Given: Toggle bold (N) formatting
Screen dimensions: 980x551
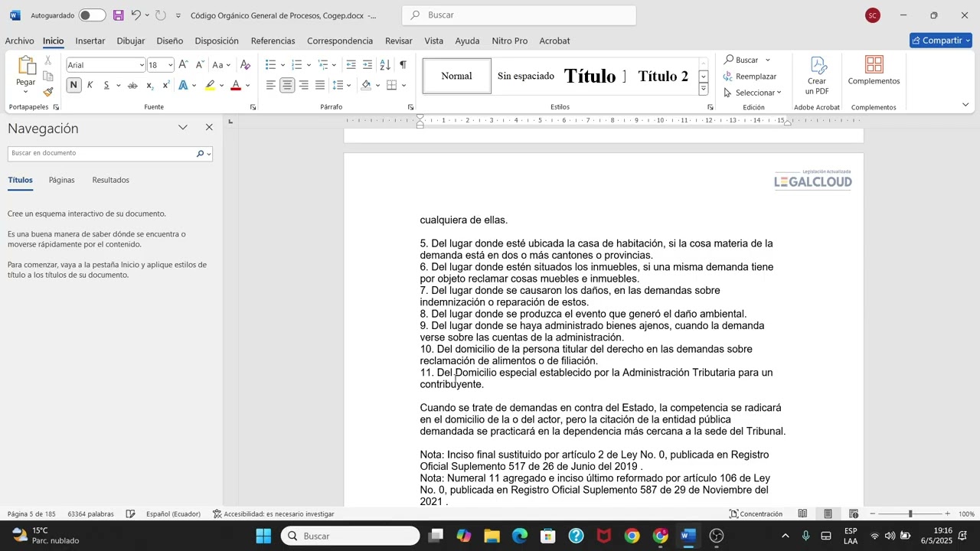Looking at the screenshot, I should point(73,85).
